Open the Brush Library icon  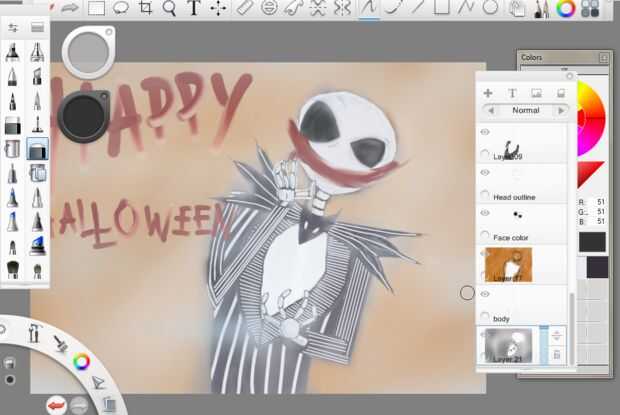38,27
